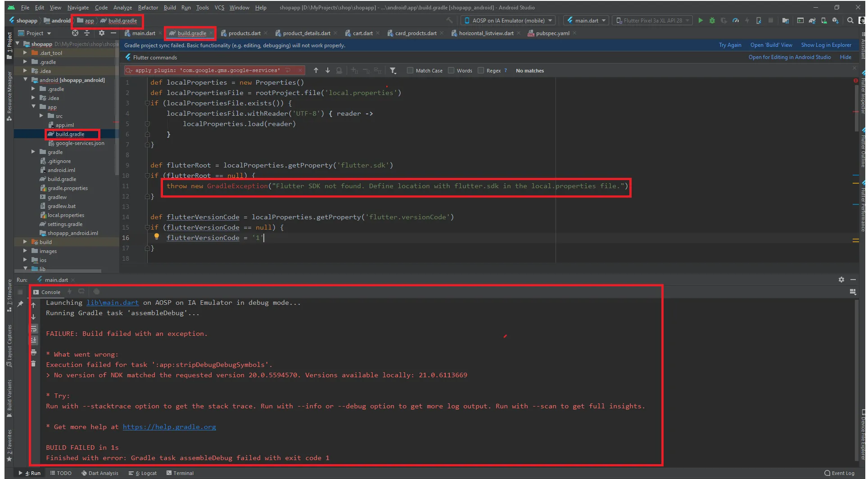
Task: Click Open for Editing in Android Studio
Action: point(790,57)
